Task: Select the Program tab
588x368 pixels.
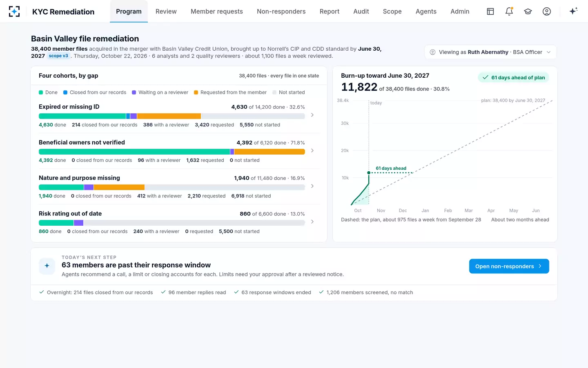Action: click(129, 11)
